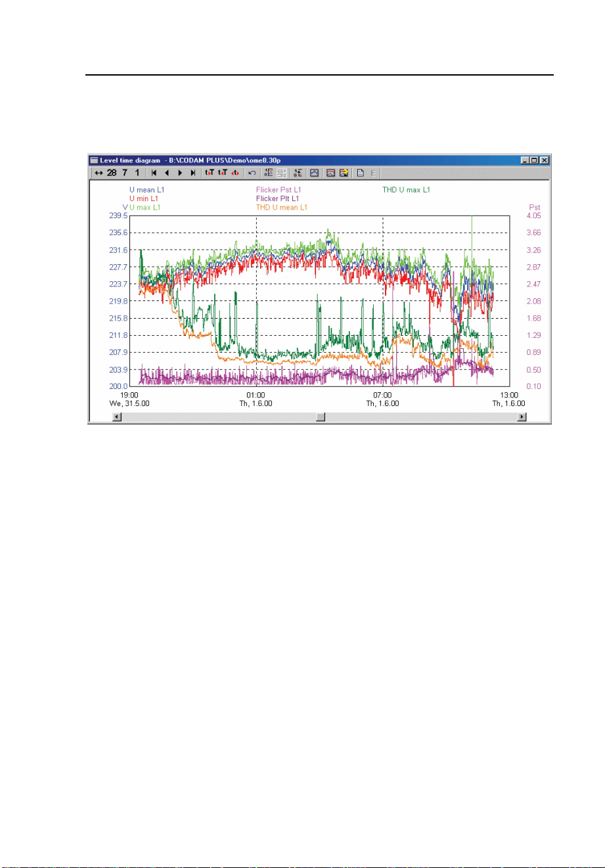Click the horizontal scrollbar thumb
The width and height of the screenshot is (605, 868).
pos(320,417)
